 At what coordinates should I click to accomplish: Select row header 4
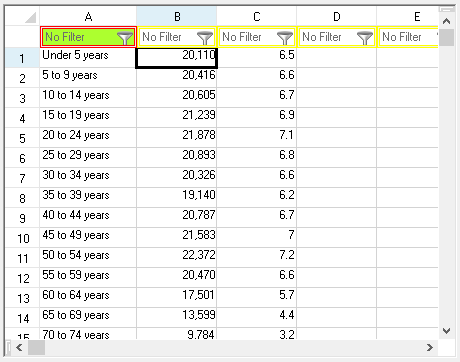22,118
